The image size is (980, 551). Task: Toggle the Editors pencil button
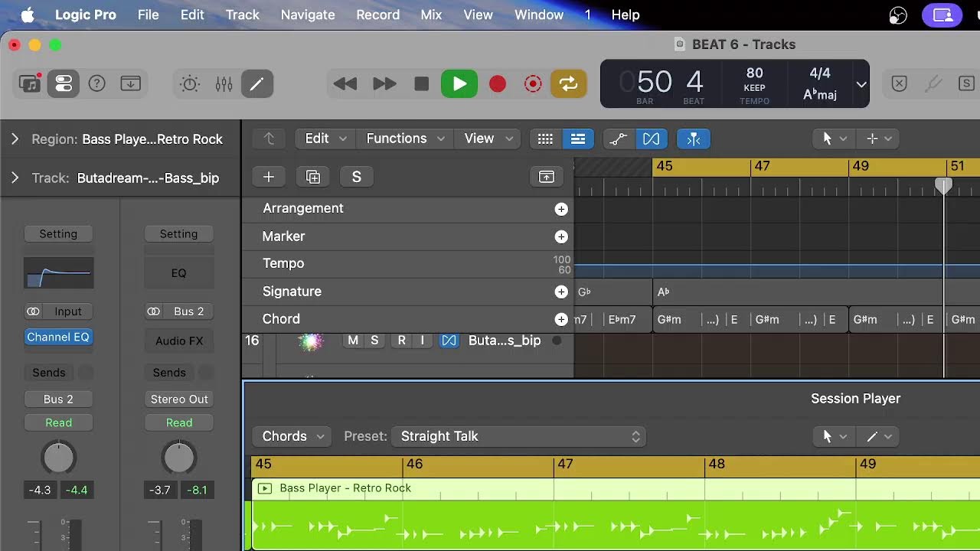[x=256, y=84]
